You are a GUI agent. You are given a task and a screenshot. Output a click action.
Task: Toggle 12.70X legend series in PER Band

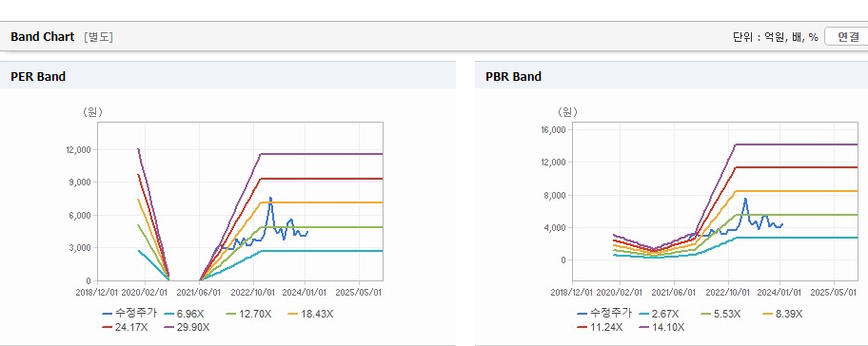point(247,314)
